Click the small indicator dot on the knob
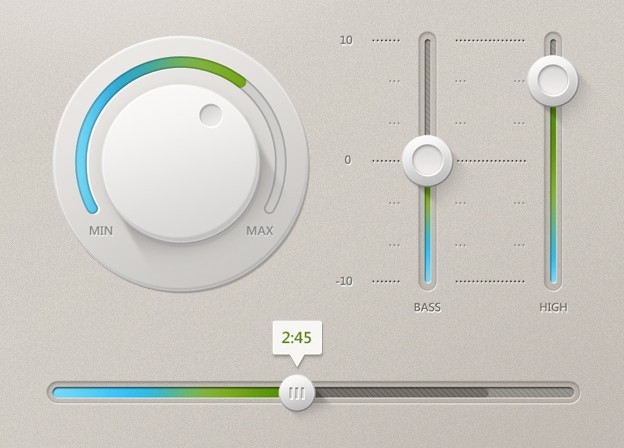The height and width of the screenshot is (448, 624). (211, 115)
